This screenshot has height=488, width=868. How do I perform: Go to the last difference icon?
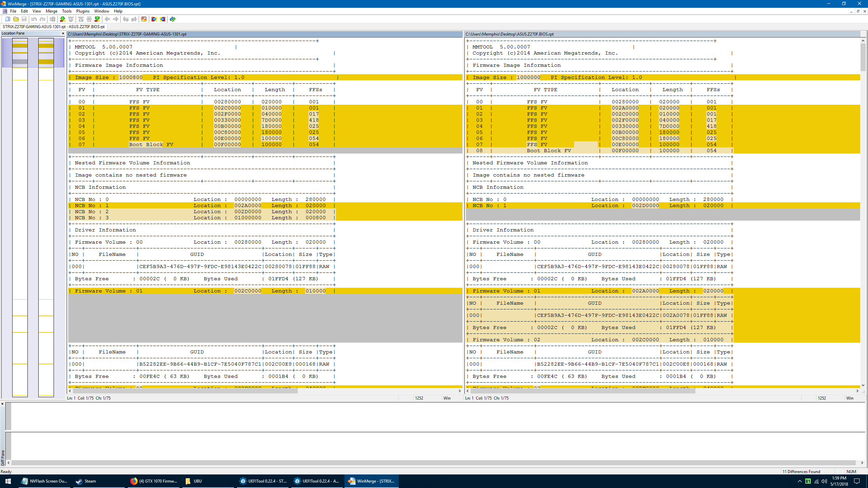[x=97, y=19]
